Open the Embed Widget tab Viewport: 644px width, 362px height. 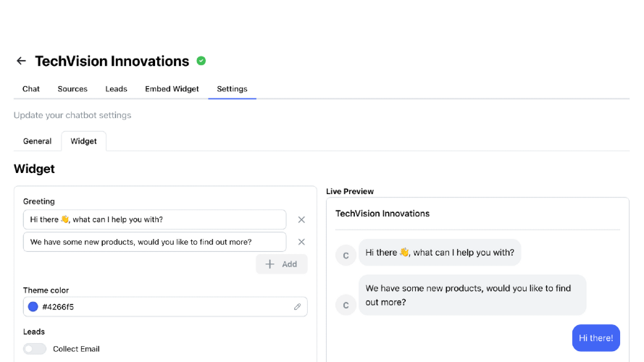172,89
